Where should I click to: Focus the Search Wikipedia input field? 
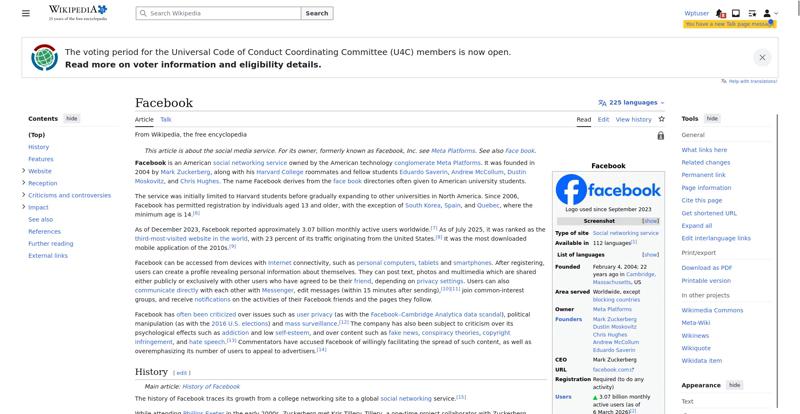(218, 13)
